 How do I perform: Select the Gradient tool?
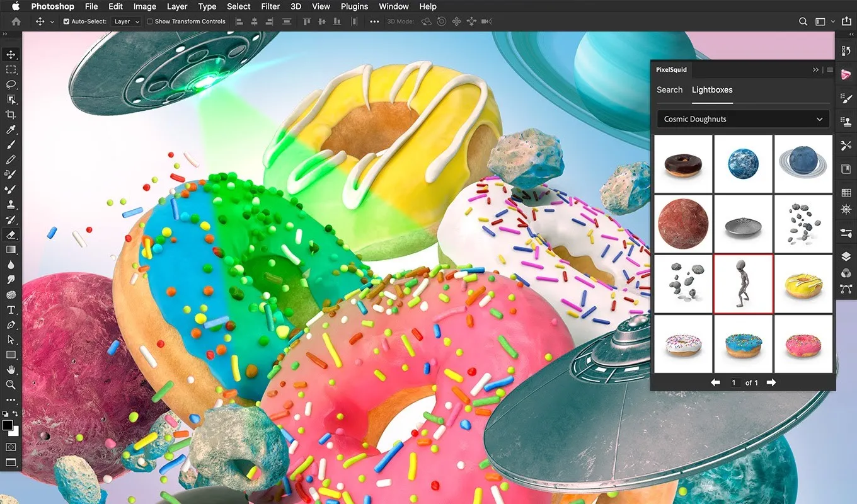[11, 249]
